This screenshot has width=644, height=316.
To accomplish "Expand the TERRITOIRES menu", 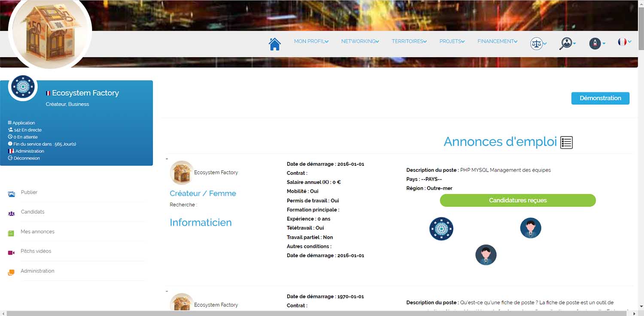I will (x=409, y=41).
